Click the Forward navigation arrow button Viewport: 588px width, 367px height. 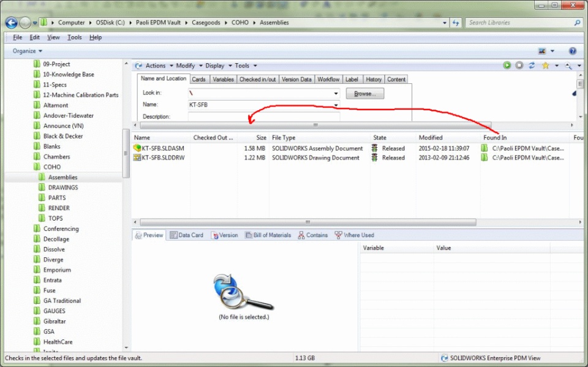tap(24, 23)
